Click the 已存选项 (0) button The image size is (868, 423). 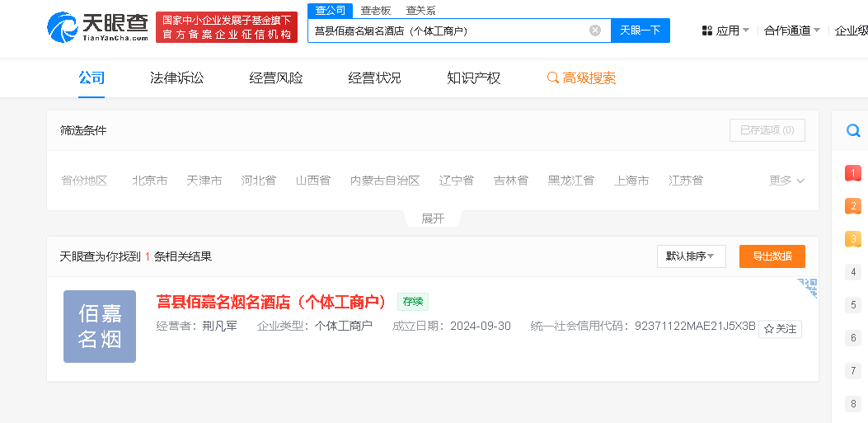[x=767, y=130]
